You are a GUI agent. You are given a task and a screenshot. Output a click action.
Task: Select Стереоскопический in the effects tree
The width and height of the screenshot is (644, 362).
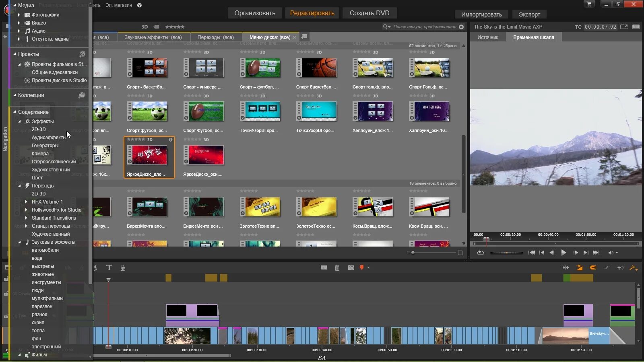click(54, 162)
